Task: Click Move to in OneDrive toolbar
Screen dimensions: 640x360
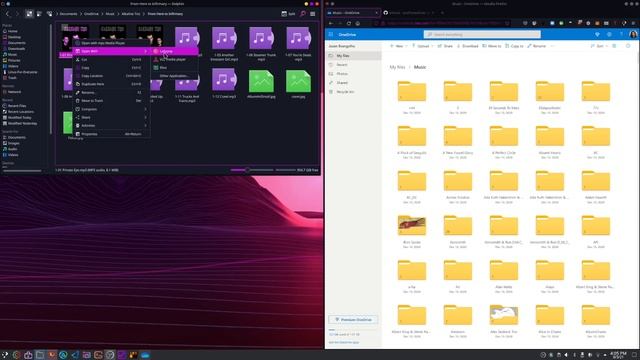Action: click(x=491, y=46)
